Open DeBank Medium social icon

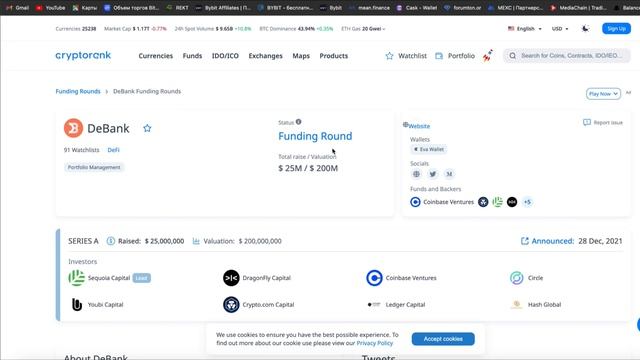[449, 174]
